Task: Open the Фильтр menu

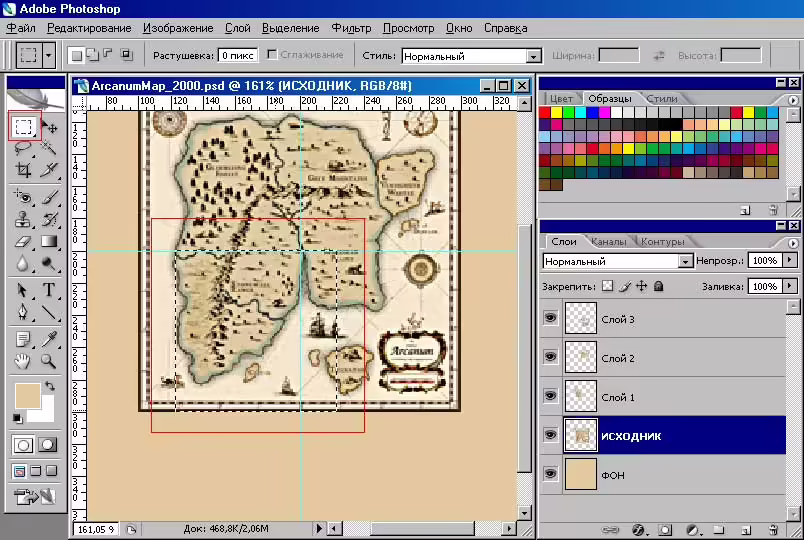Action: click(x=351, y=28)
